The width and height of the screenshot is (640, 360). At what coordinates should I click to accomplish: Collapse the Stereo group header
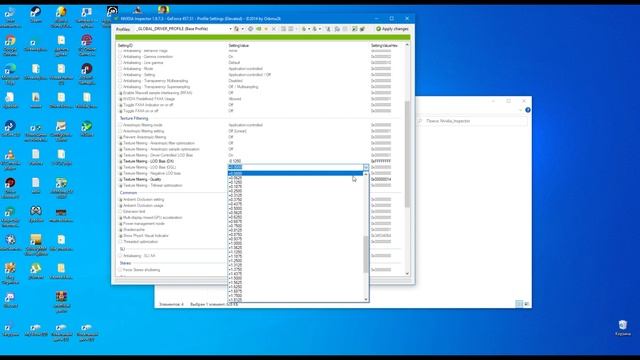[125, 263]
